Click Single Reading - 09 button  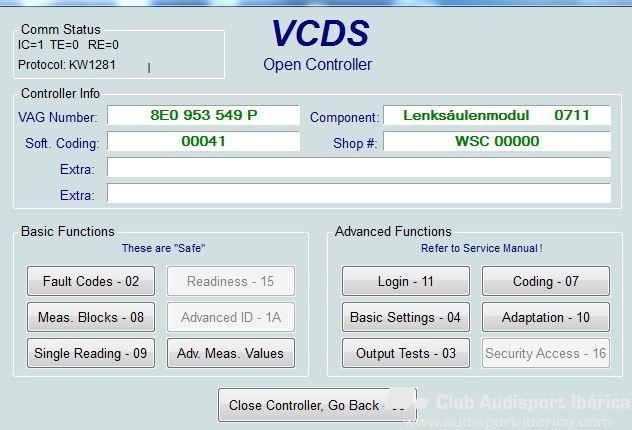pyautogui.click(x=91, y=353)
